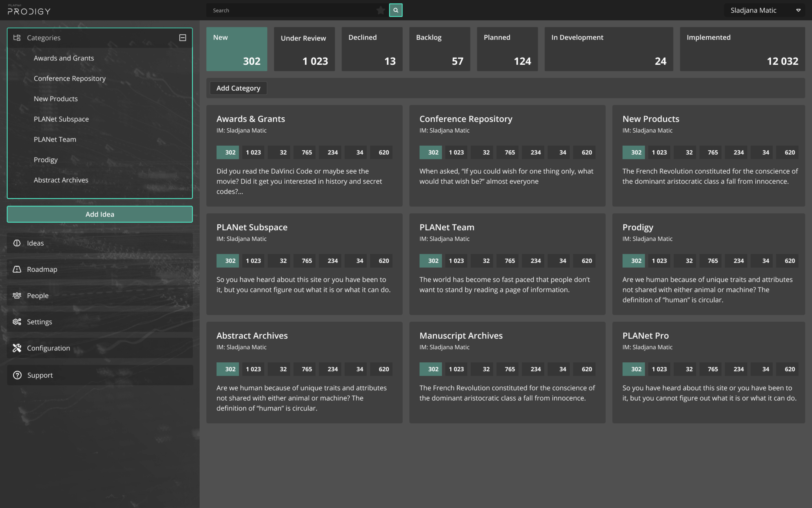The image size is (812, 508).
Task: Click the Categories panel header label
Action: [44, 38]
